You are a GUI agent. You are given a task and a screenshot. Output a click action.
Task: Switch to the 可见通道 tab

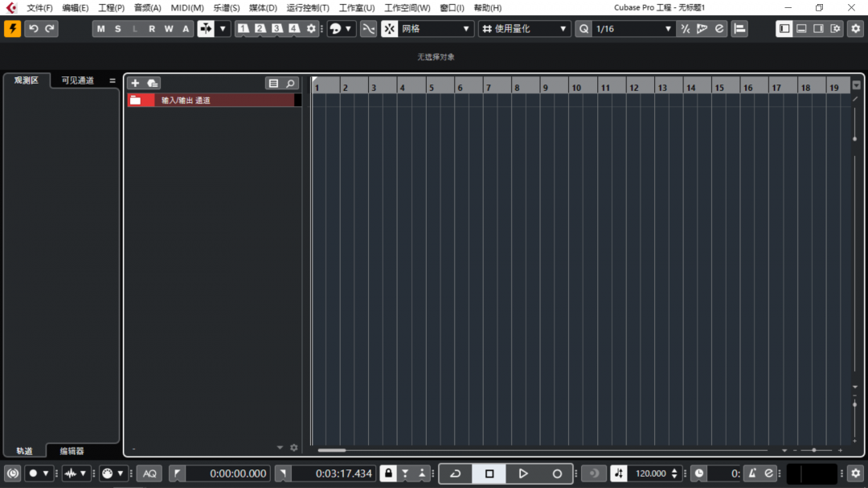coord(77,80)
